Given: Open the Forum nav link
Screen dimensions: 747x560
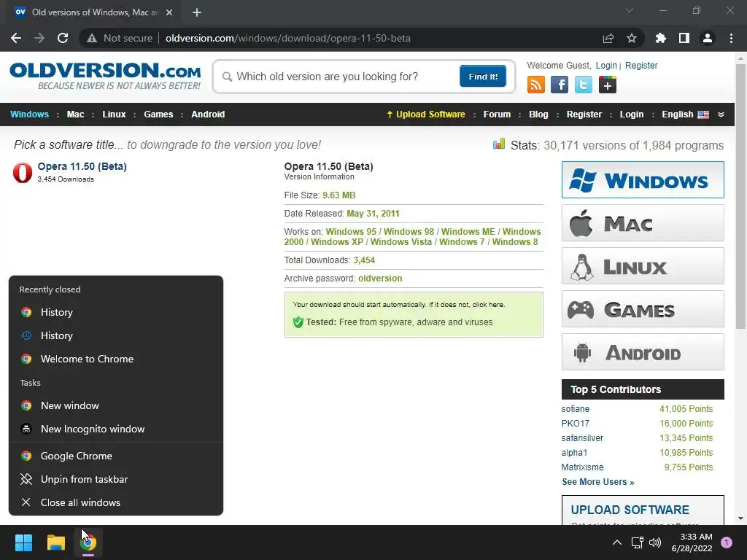Looking at the screenshot, I should 497,114.
